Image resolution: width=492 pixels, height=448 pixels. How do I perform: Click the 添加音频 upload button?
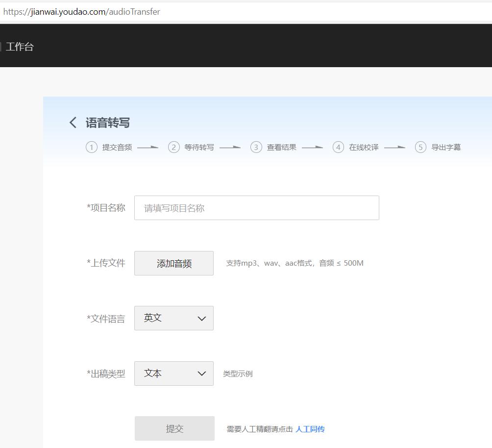pos(174,263)
